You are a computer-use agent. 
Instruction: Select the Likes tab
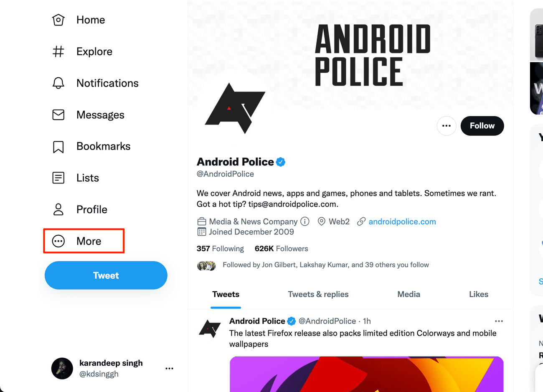coord(479,294)
